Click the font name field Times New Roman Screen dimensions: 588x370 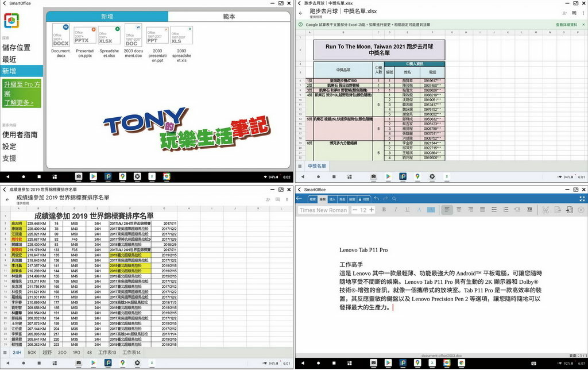[x=323, y=210]
